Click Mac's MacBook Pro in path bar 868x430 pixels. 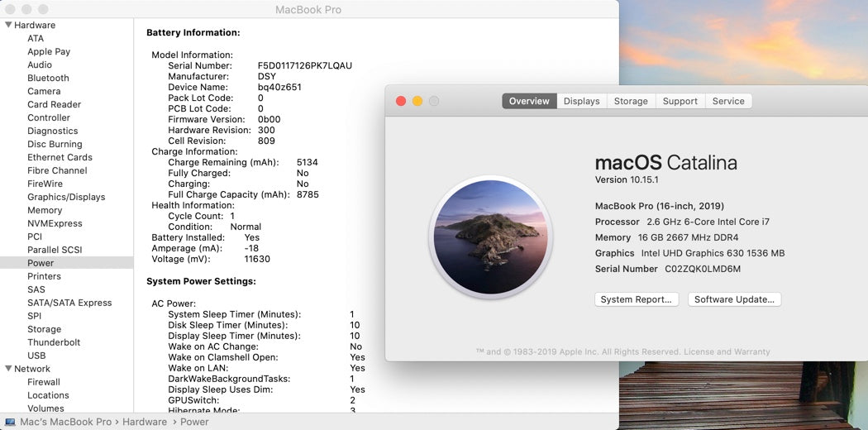(x=66, y=422)
